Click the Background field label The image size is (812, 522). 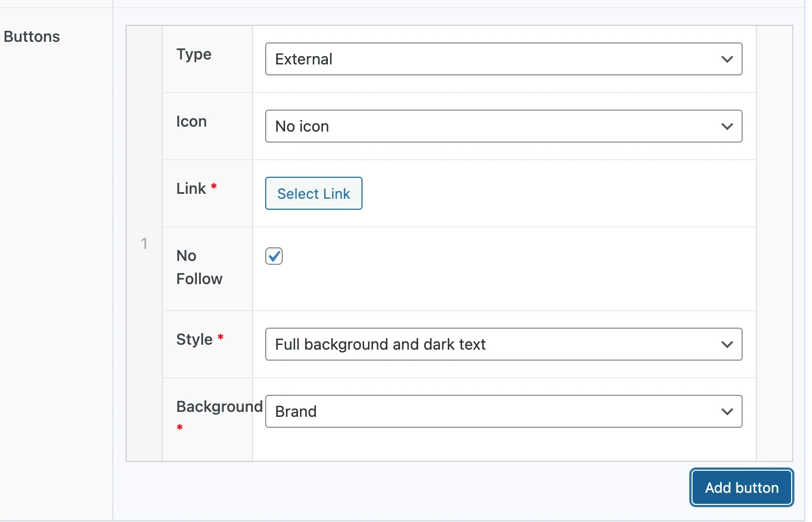tap(219, 406)
